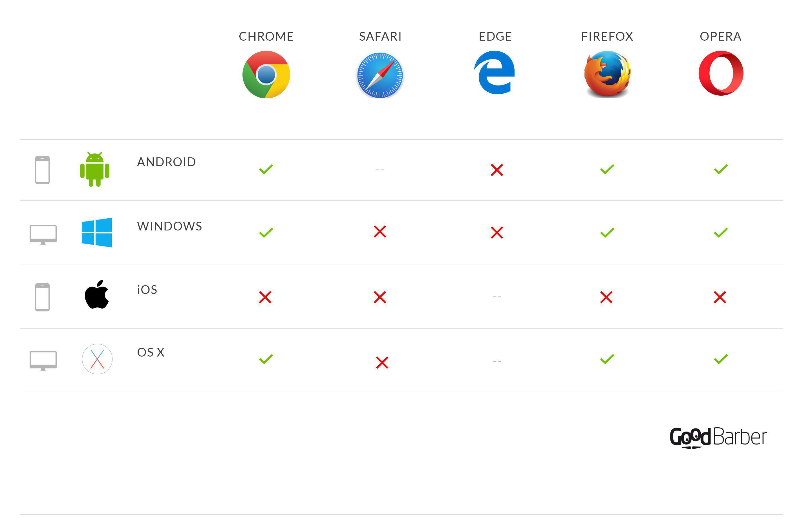Click the green Android robot icon
This screenshot has width=812, height=521.
coord(95,169)
